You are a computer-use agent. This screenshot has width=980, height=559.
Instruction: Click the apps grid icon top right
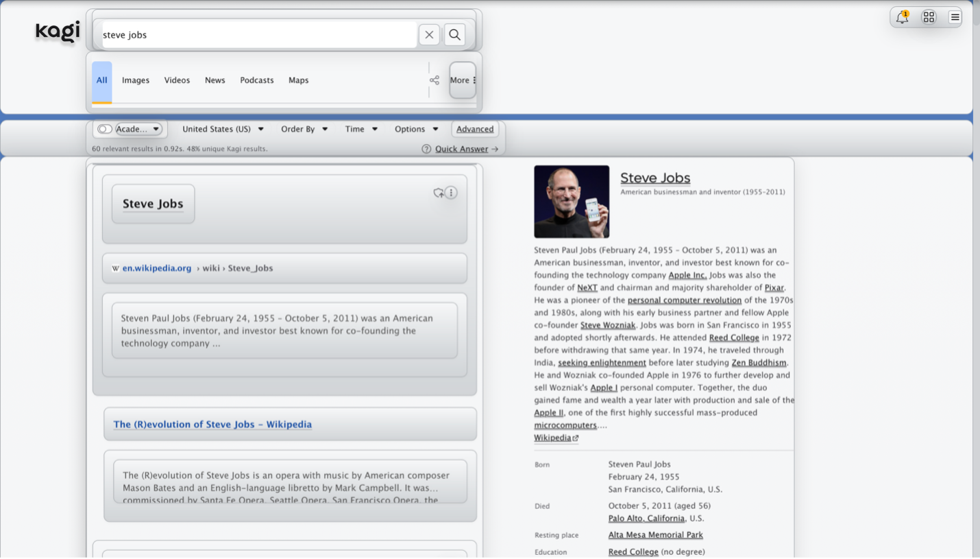(x=929, y=16)
